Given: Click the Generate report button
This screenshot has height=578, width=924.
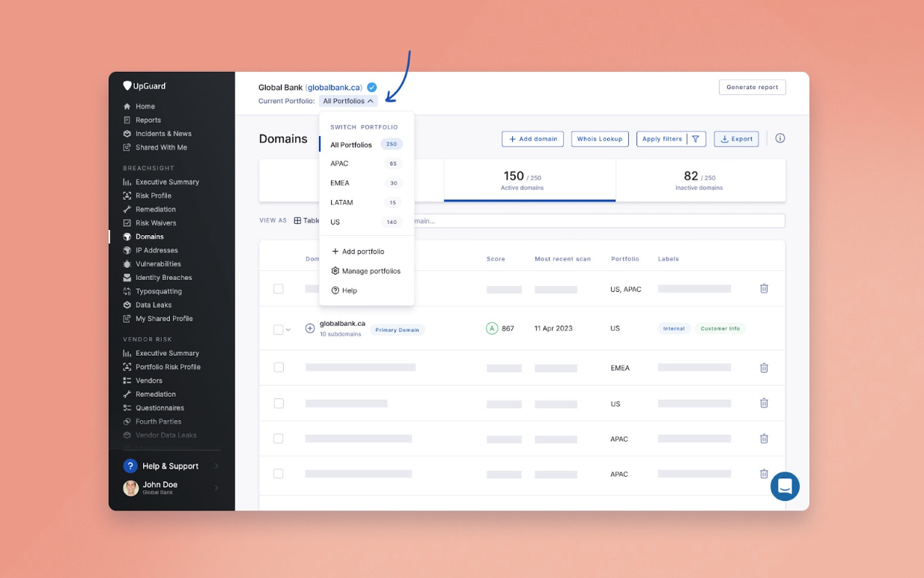Looking at the screenshot, I should (x=753, y=87).
